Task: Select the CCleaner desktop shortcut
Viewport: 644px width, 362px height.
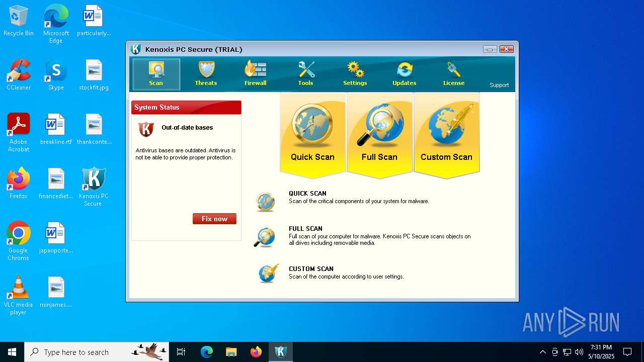Action: point(19,75)
